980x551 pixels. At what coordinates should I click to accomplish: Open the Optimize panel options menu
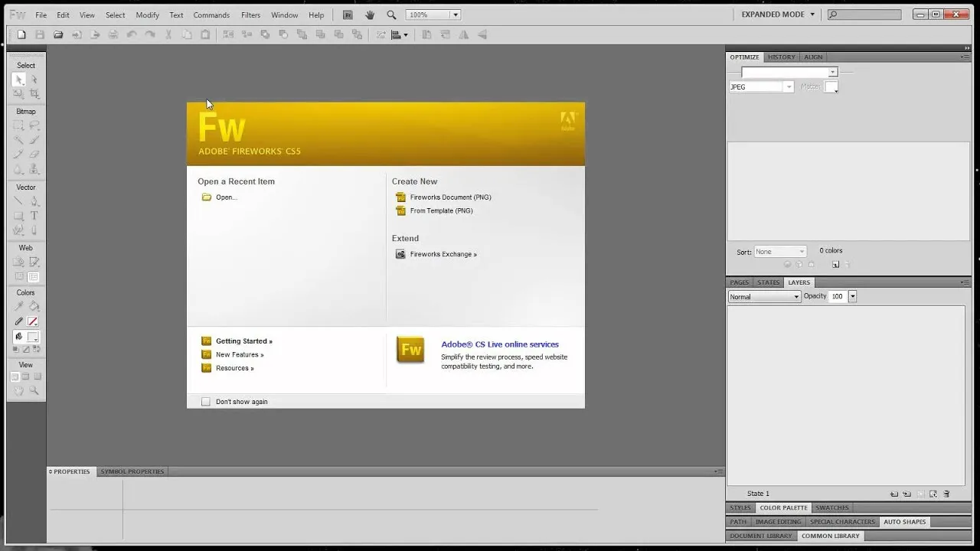coord(965,57)
